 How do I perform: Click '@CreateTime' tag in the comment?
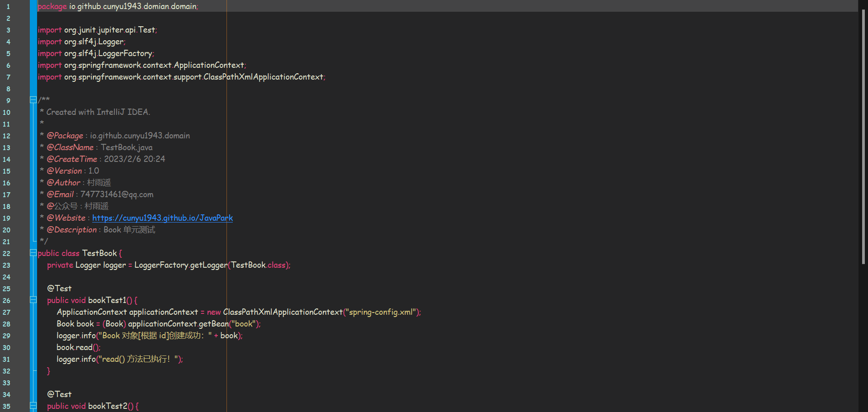[72, 159]
